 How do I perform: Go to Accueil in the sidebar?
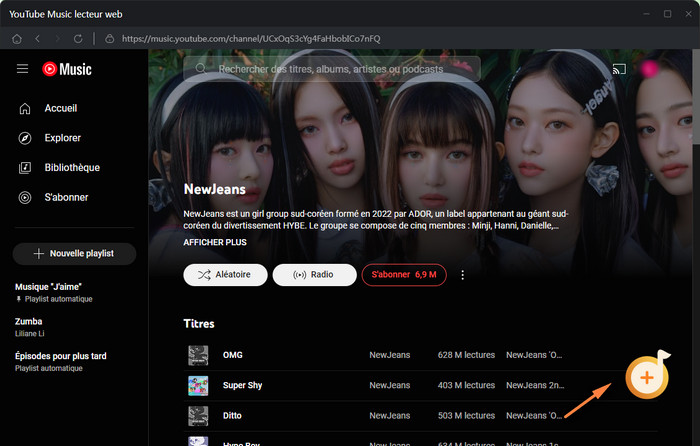[61, 108]
